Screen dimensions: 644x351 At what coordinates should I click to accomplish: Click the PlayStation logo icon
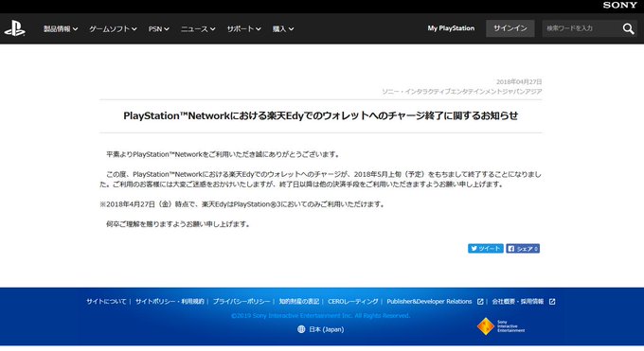point(15,28)
